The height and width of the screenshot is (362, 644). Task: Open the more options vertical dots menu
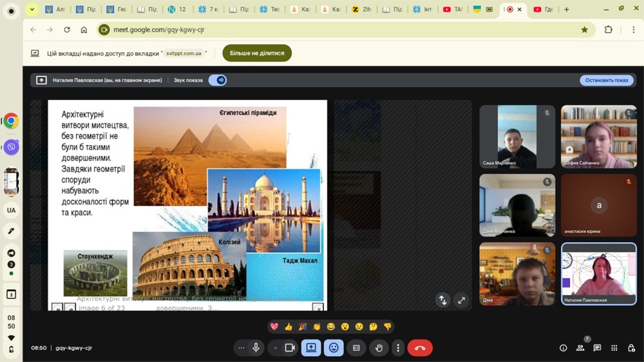tap(398, 348)
